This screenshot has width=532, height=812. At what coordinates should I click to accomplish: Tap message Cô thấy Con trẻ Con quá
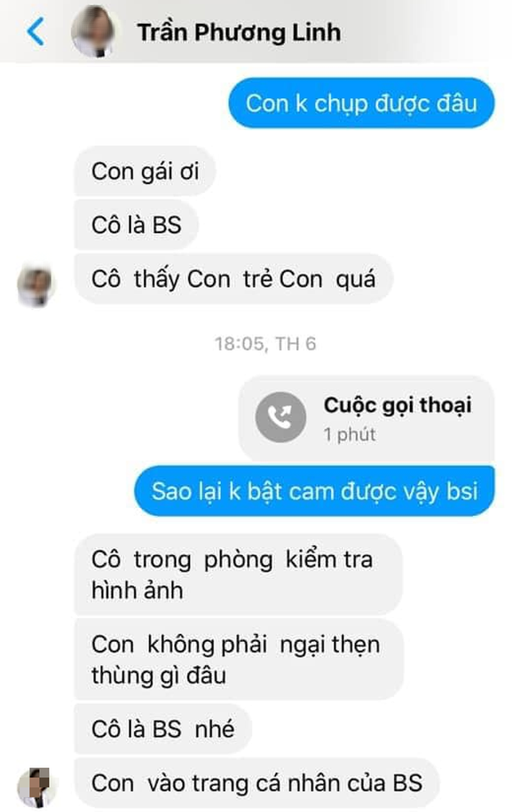point(233,279)
